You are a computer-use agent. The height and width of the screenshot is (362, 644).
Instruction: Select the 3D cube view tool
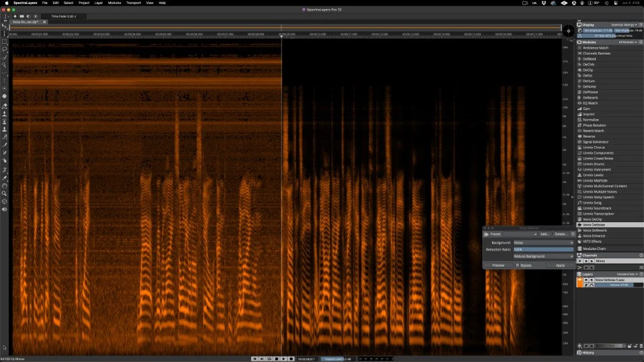[5, 202]
